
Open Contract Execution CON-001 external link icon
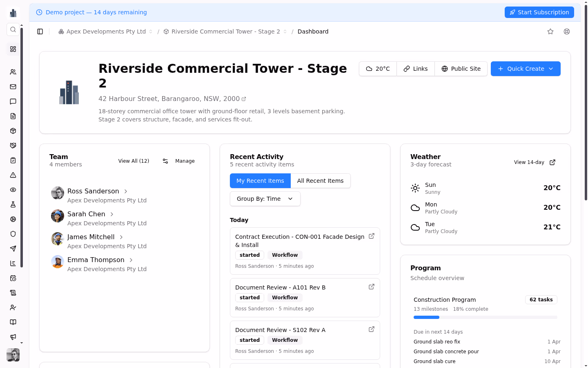click(372, 236)
